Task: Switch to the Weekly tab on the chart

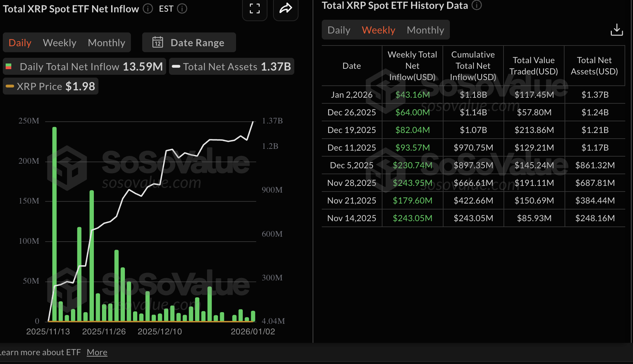Action: 59,42
